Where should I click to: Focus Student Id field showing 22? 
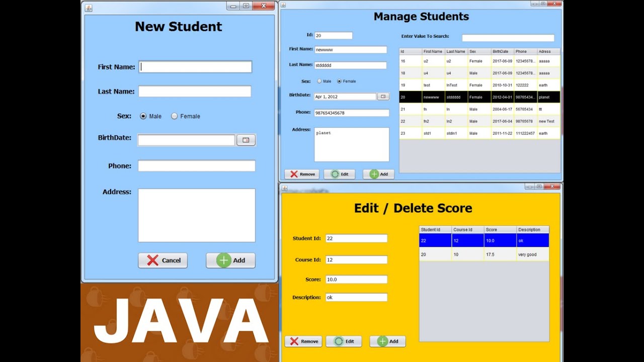pos(357,238)
